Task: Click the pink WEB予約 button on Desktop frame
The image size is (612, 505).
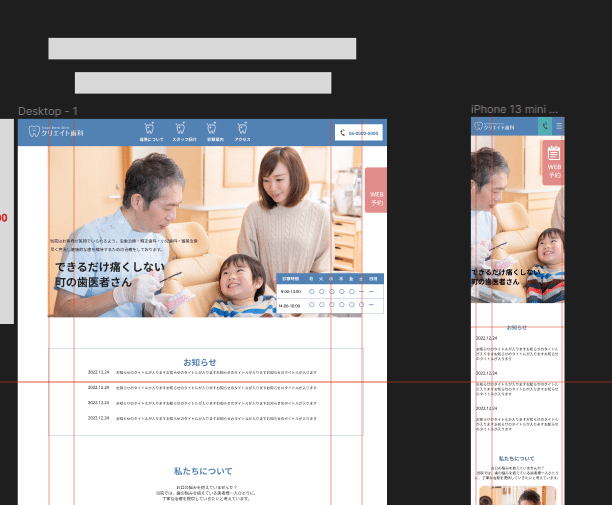Action: coord(376,190)
